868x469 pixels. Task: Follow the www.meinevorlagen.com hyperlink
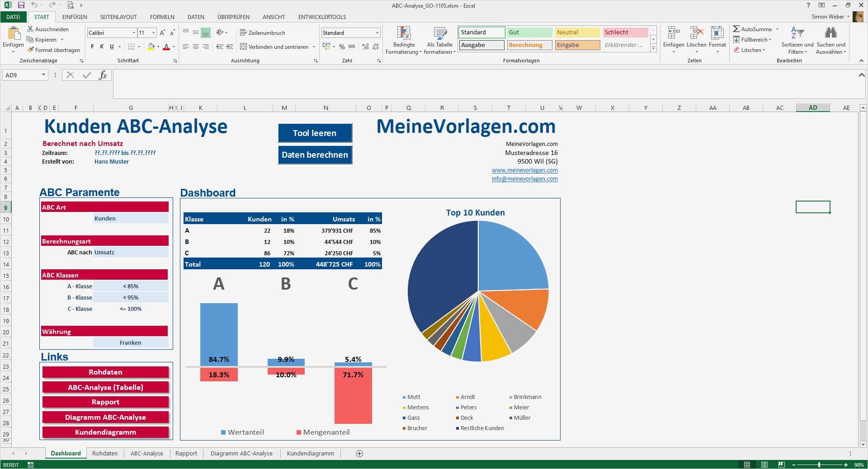tap(524, 170)
